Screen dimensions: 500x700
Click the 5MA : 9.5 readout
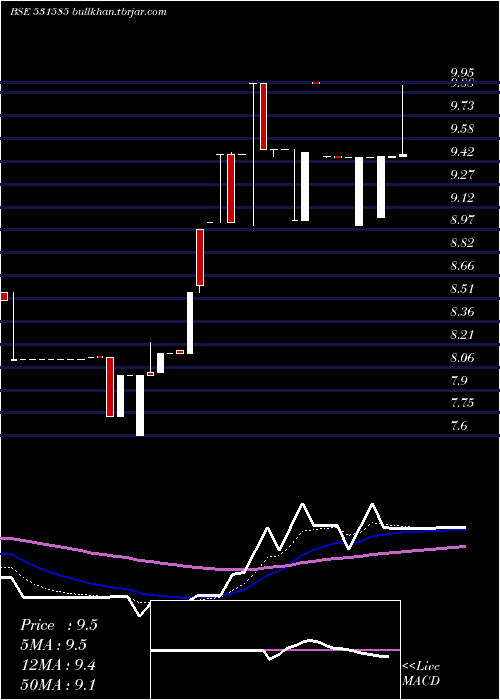[54, 645]
